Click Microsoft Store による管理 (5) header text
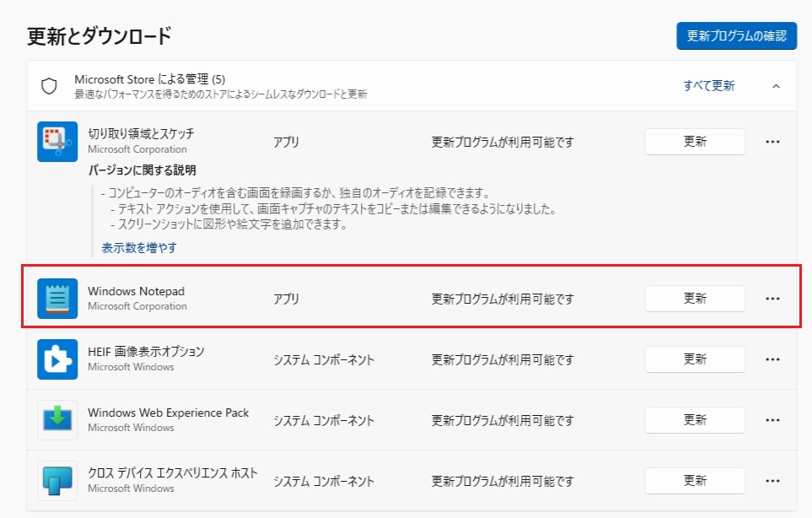This screenshot has width=812, height=518. (x=149, y=79)
